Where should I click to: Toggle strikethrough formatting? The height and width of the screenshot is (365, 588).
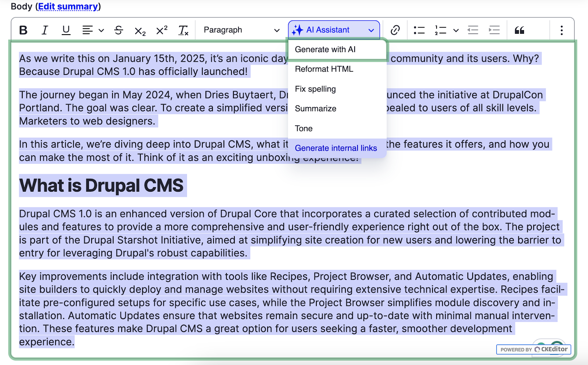[118, 30]
